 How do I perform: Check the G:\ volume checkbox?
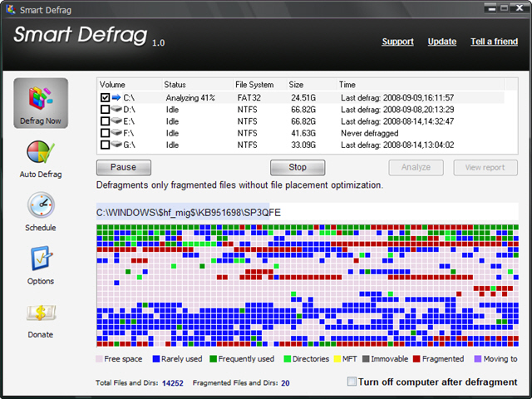click(x=106, y=145)
